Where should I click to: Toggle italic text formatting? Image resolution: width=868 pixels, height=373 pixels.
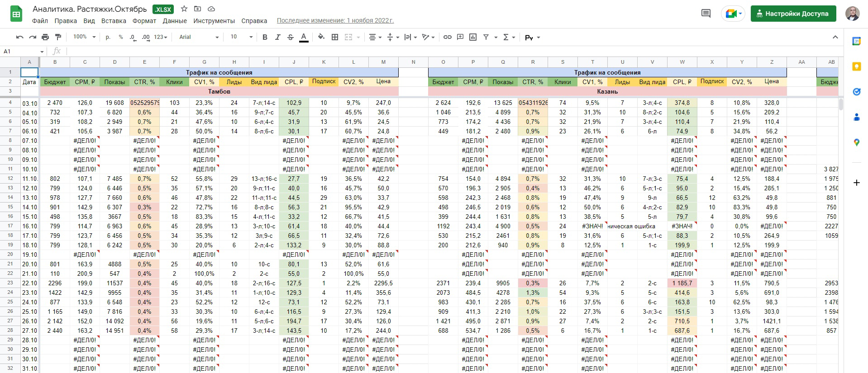click(x=278, y=37)
